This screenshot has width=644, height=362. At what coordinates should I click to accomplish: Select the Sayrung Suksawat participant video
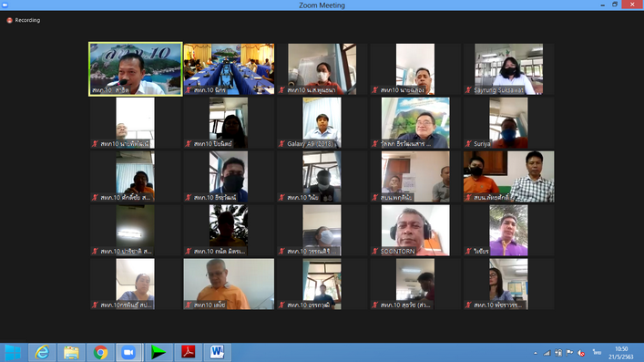click(508, 69)
